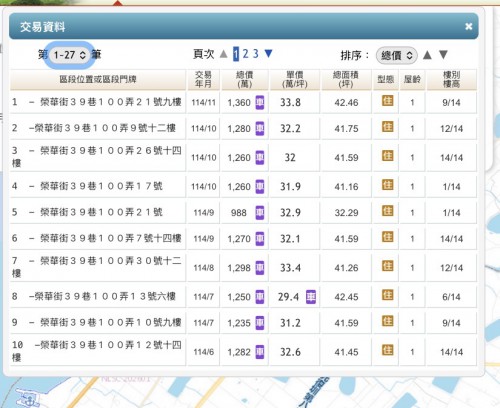Image resolution: width=500 pixels, height=408 pixels.
Task: Click the 住 type icon in row 6
Action: coord(387,237)
